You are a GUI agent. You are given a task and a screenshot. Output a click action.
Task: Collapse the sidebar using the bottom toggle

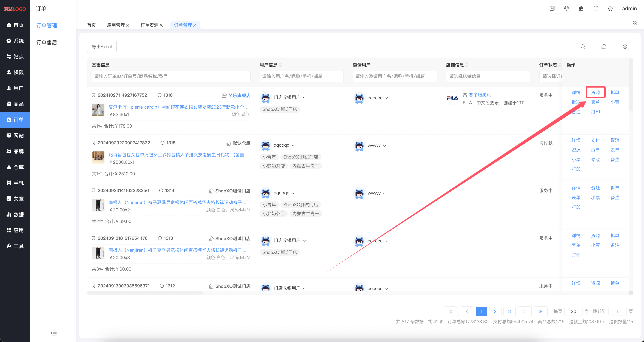tap(54, 333)
